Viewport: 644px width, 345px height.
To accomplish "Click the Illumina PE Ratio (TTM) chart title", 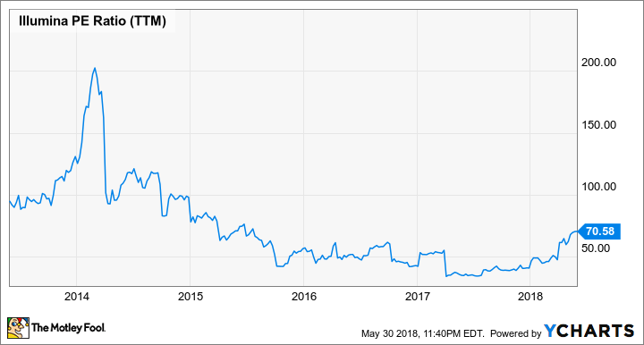I will click(x=92, y=21).
